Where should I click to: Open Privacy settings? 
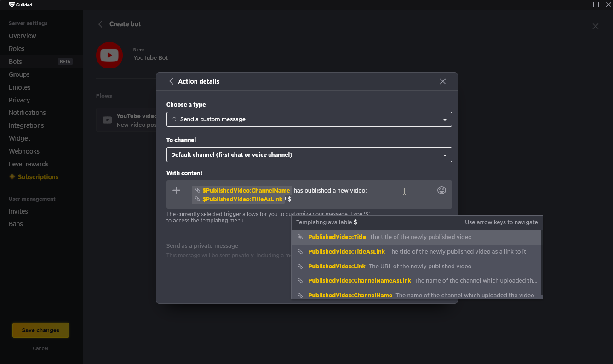click(19, 100)
